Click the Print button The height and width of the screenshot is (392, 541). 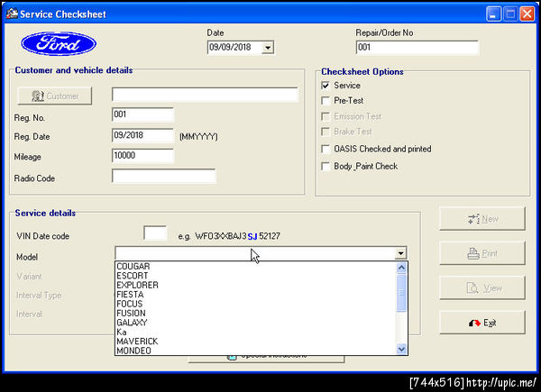pyautogui.click(x=482, y=253)
